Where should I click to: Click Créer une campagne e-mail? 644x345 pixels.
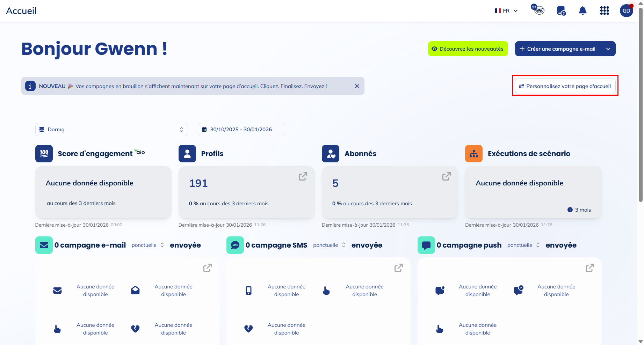[558, 49]
